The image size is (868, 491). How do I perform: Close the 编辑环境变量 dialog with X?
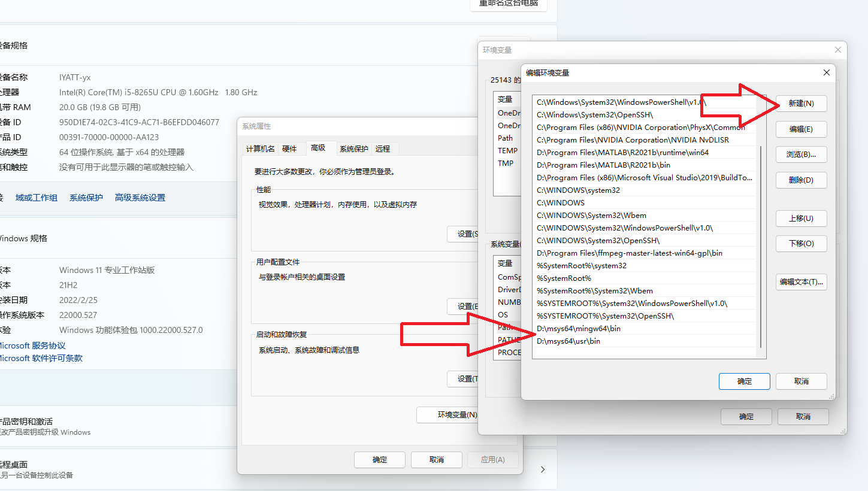pyautogui.click(x=826, y=72)
